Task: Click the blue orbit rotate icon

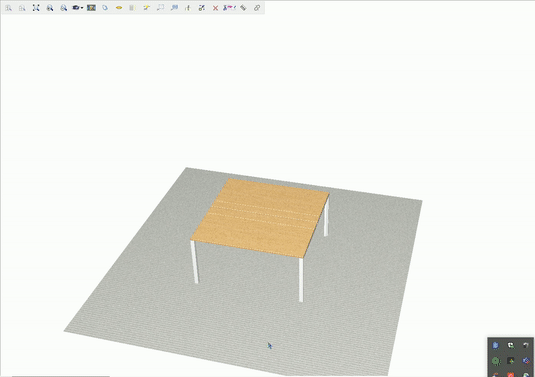Action: 105,8
